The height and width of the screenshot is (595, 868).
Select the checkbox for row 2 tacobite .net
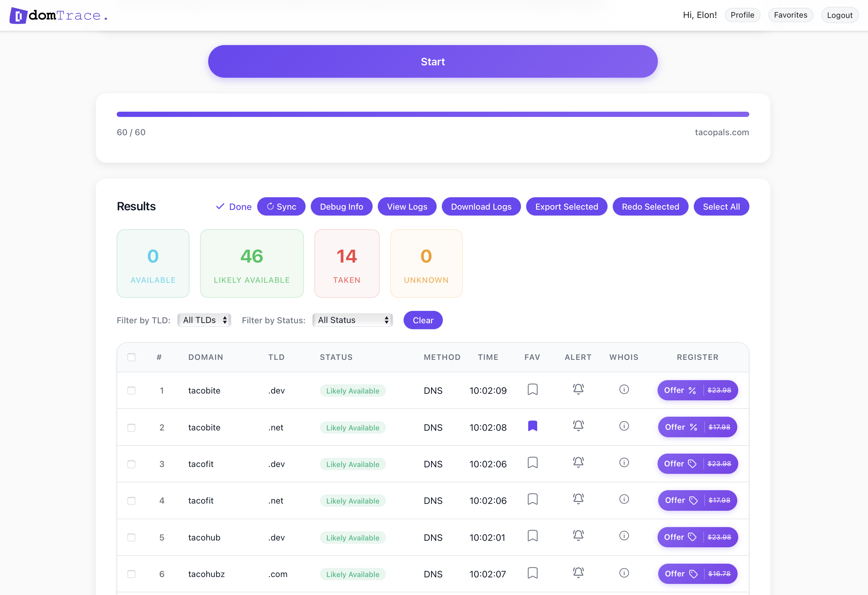click(x=131, y=428)
